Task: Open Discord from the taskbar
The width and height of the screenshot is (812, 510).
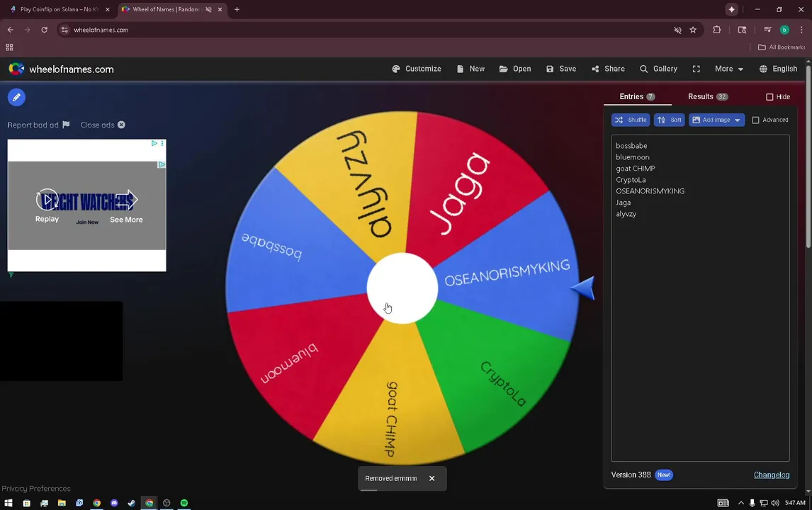Action: coord(115,503)
